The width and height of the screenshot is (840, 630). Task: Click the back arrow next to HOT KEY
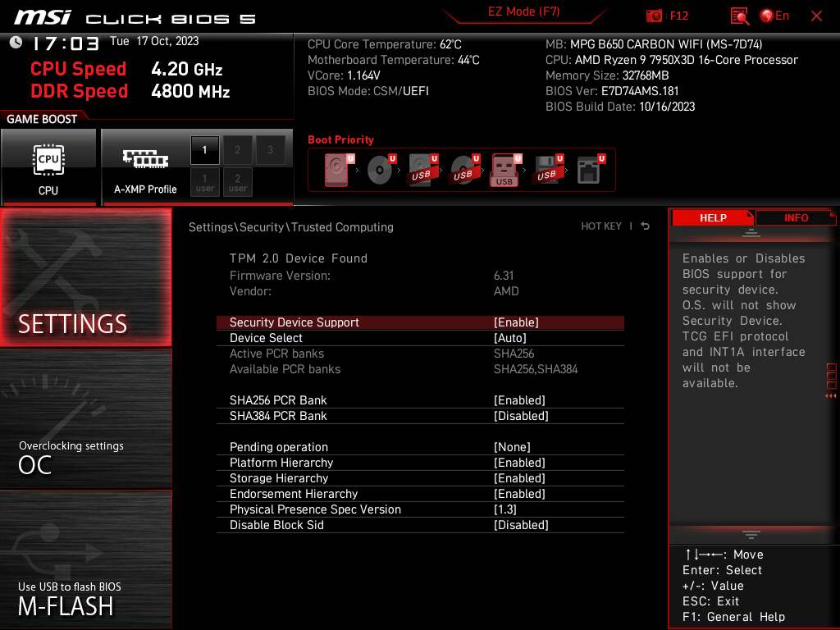[x=645, y=226]
